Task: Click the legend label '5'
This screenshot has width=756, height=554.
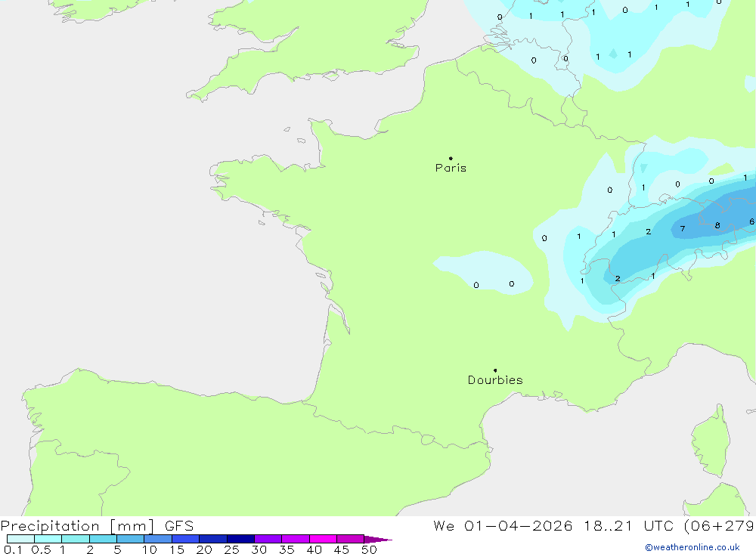Action: coord(117,549)
